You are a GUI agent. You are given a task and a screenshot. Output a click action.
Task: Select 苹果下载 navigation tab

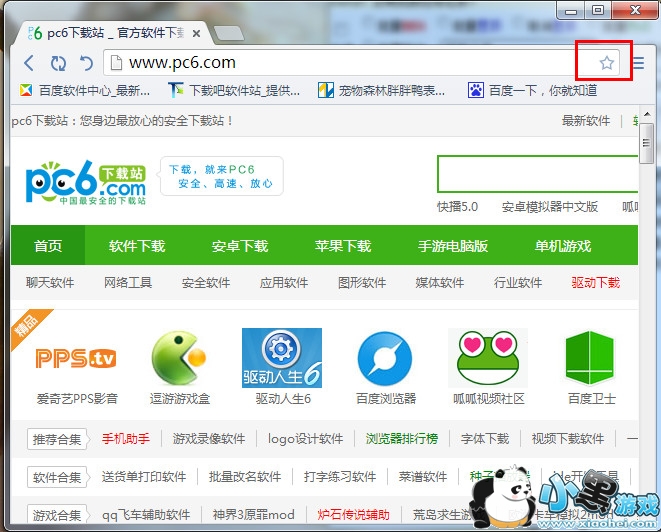tap(343, 245)
